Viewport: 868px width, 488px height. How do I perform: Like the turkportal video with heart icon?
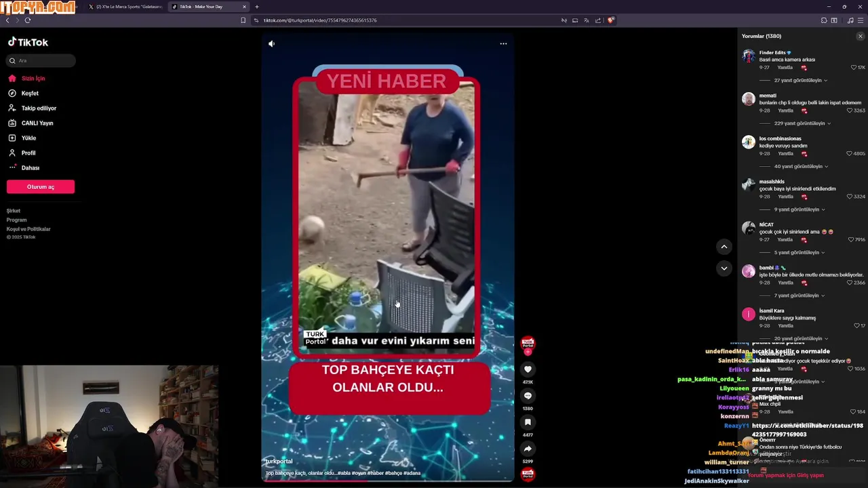[x=528, y=369]
